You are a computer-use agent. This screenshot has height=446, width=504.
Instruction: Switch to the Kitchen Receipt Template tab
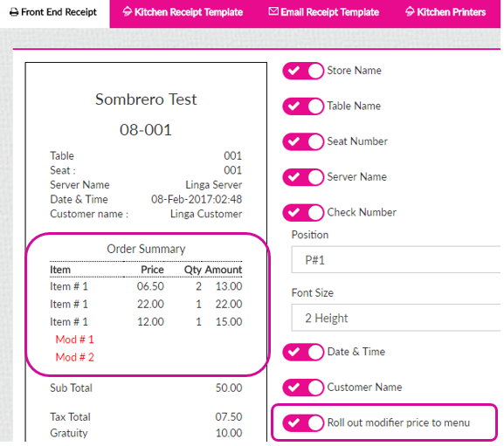pyautogui.click(x=183, y=13)
